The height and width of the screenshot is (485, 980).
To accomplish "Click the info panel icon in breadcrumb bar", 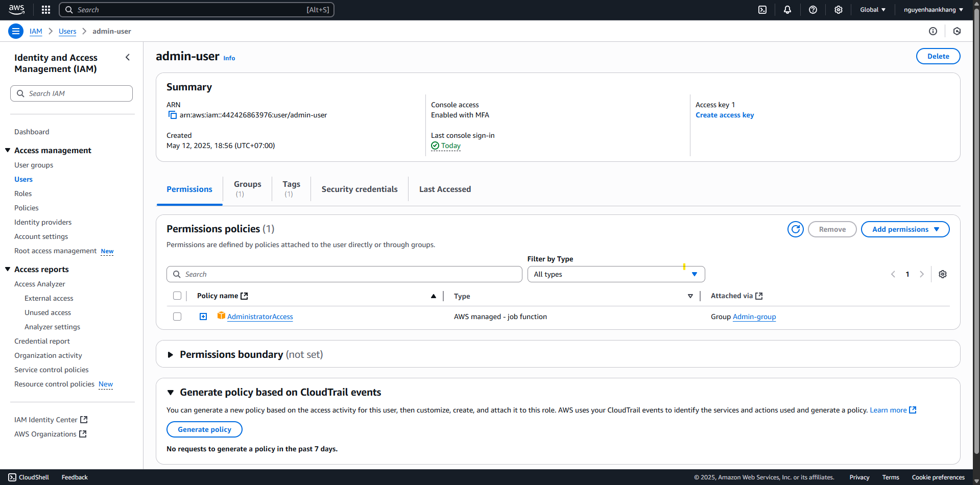I will pyautogui.click(x=933, y=31).
